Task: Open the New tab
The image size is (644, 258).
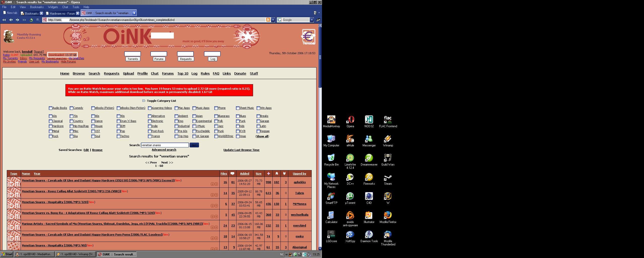Action: 10,13
